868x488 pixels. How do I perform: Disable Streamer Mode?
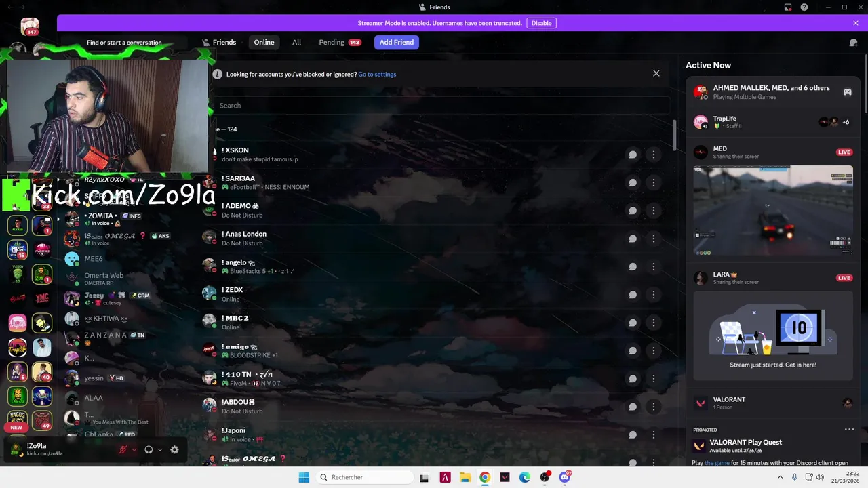[541, 23]
